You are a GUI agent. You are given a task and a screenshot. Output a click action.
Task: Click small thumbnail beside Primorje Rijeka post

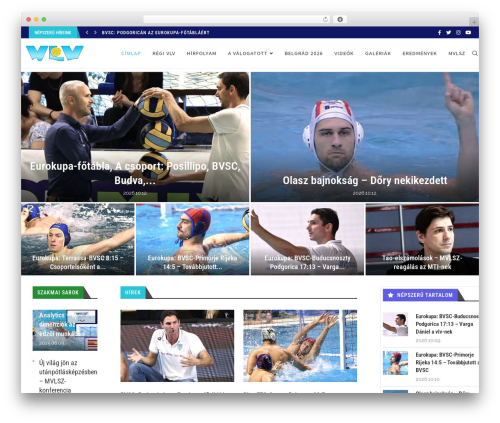click(x=395, y=363)
